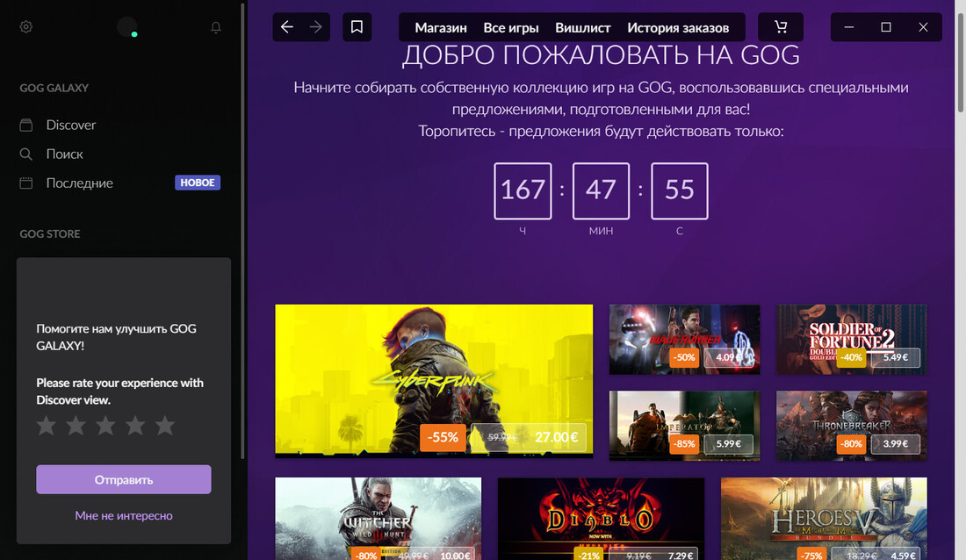Click the НОВОЕ badge
966x560 pixels.
point(198,183)
